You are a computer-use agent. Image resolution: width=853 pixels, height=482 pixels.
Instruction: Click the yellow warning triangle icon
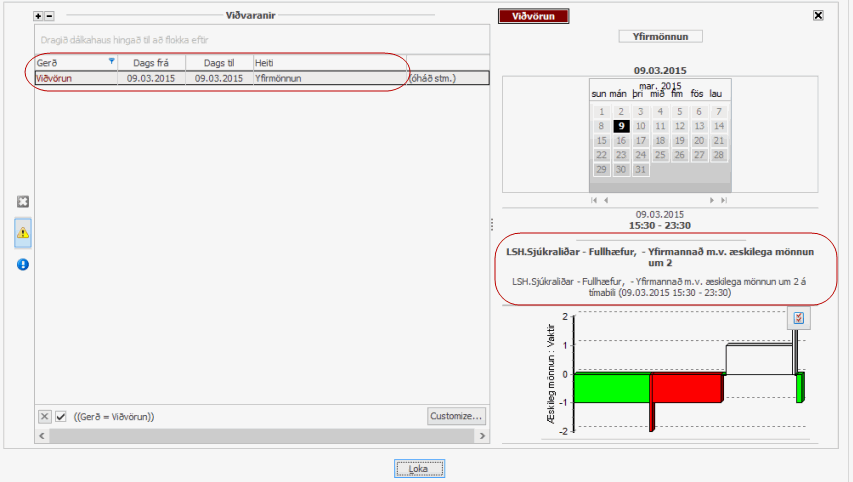[x=23, y=232]
